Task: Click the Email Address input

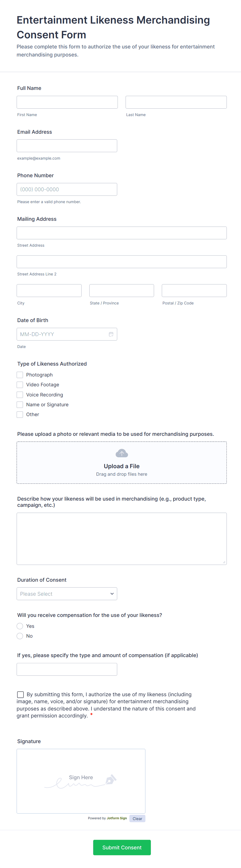Action: 67,146
